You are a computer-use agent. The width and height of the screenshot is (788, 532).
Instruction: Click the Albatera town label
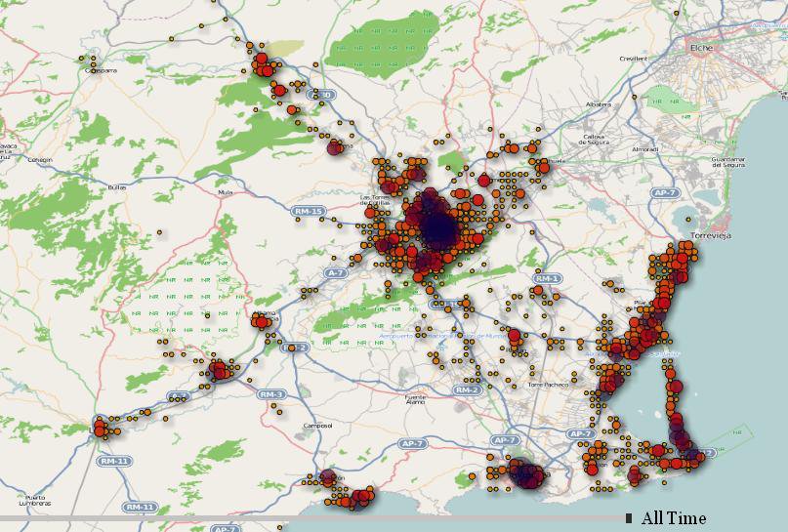coord(597,102)
